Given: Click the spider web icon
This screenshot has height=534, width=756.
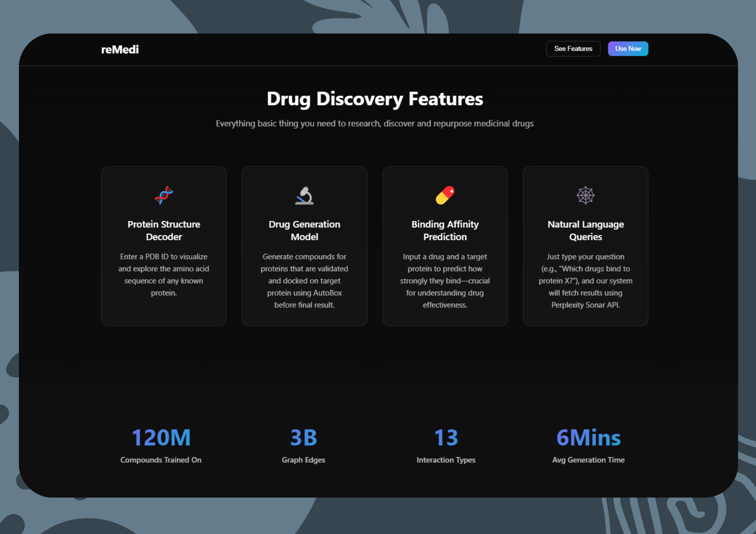Looking at the screenshot, I should [x=586, y=195].
